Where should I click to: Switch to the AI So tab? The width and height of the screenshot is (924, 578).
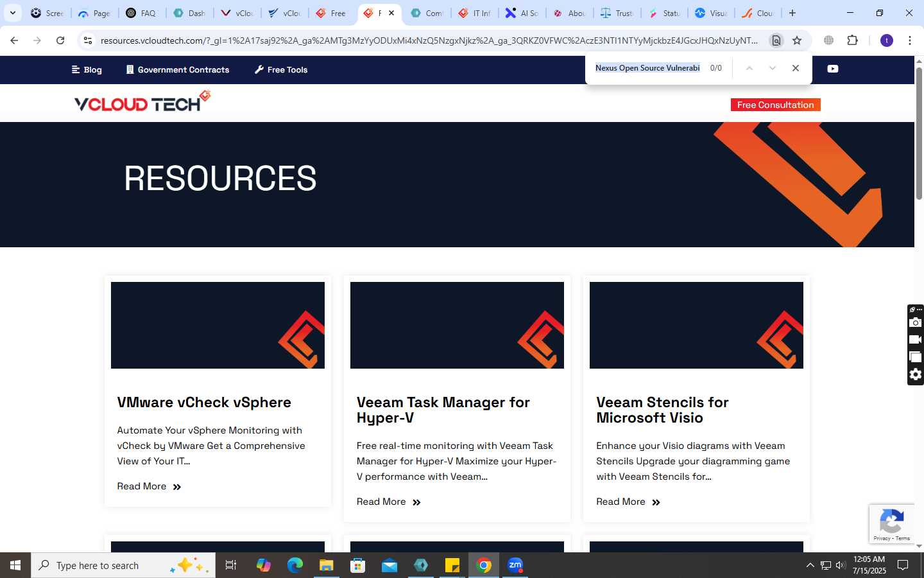(x=522, y=13)
